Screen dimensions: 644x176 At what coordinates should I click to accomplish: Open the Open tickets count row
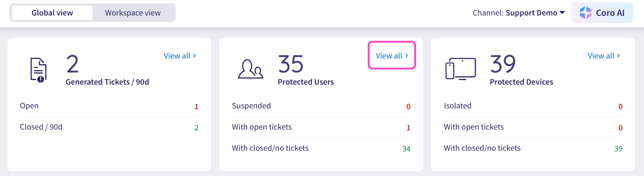pos(196,107)
